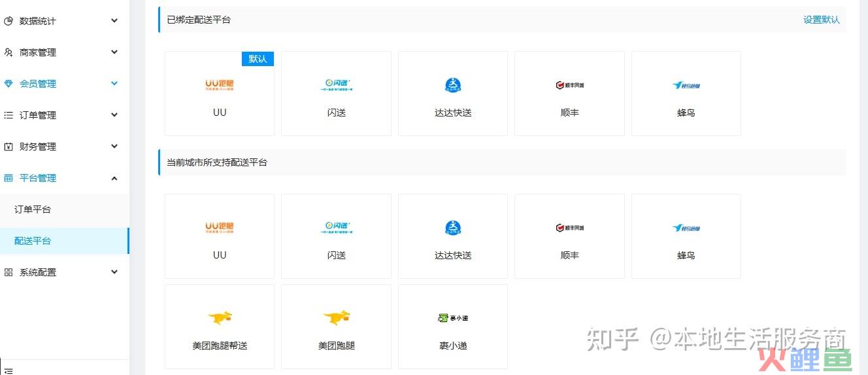
Task: Click 闪送 label in 已绑定配送平台
Action: tap(337, 113)
